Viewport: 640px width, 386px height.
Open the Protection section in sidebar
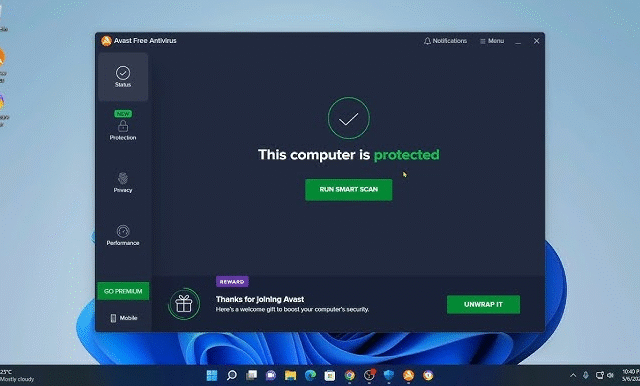click(x=123, y=126)
